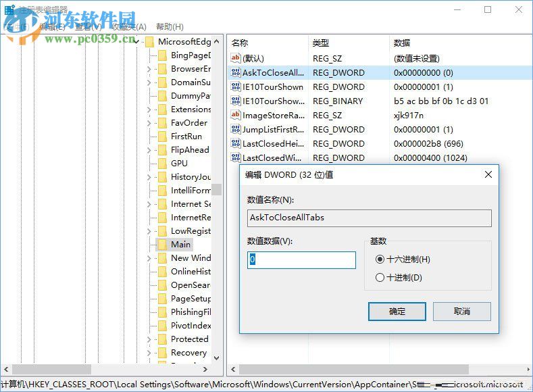The image size is (533, 392).
Task: Click the AskToCloseAll DWORD value icon
Action: 236,72
